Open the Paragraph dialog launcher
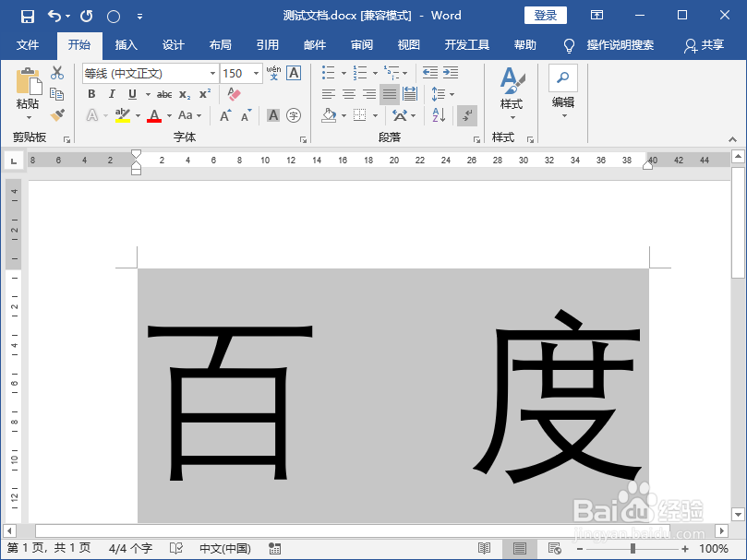This screenshot has height=560, width=747. pos(476,139)
